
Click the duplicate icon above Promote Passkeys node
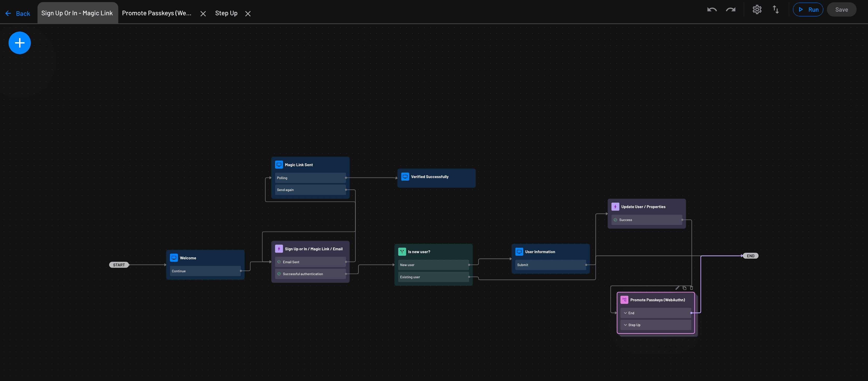684,288
